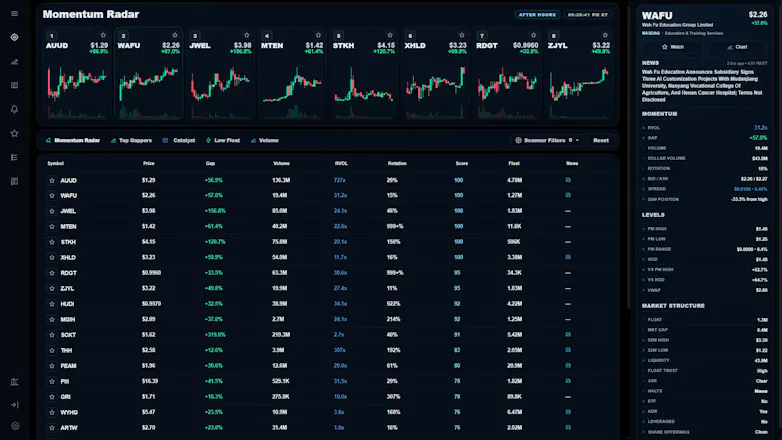
Task: Click the RDGT symbol in table
Action: pyautogui.click(x=68, y=273)
